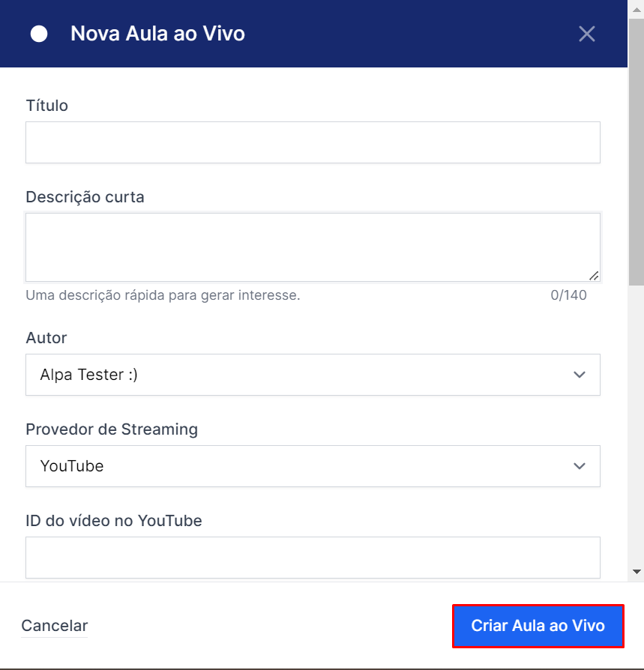Expand the YouTube streaming provider dropdown
The height and width of the screenshot is (670, 644).
313,466
